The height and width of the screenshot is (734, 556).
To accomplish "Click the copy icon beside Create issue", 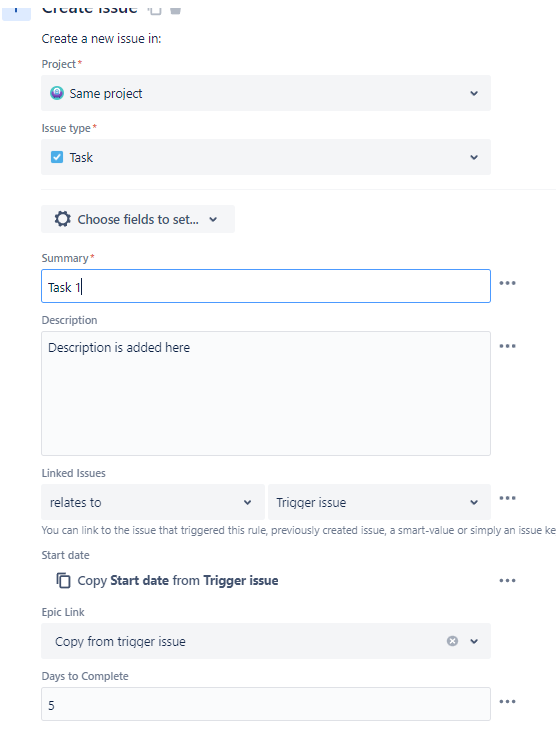I will tap(155, 9).
